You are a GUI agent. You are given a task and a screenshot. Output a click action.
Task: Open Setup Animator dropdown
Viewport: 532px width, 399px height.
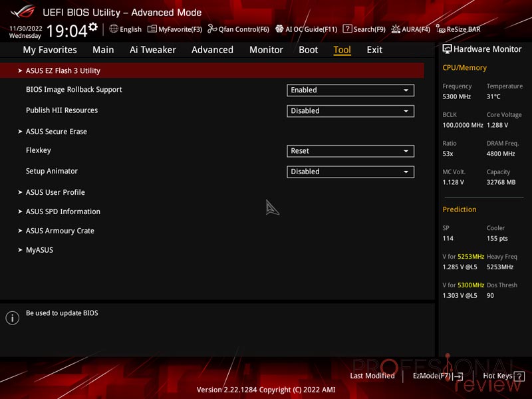tap(350, 172)
